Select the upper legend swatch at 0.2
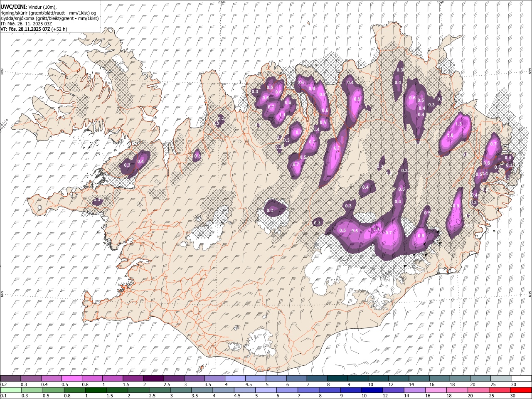The image size is (532, 399). click(x=11, y=379)
